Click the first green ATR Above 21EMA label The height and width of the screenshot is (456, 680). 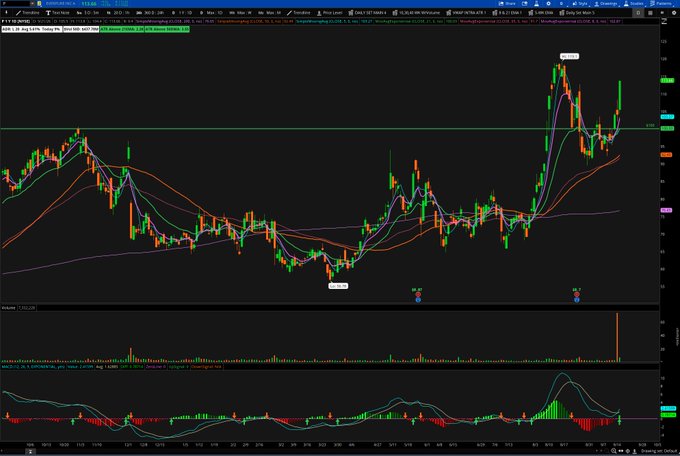click(122, 29)
